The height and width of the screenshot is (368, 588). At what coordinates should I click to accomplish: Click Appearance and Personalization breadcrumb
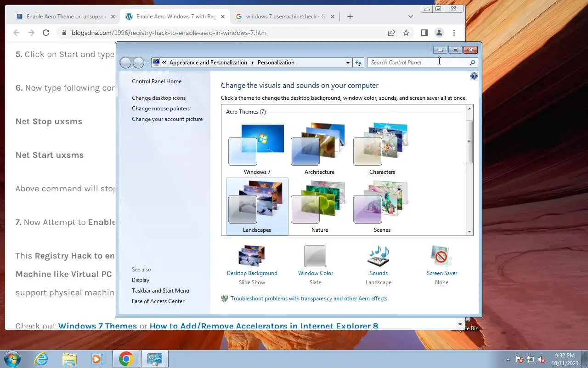click(208, 63)
